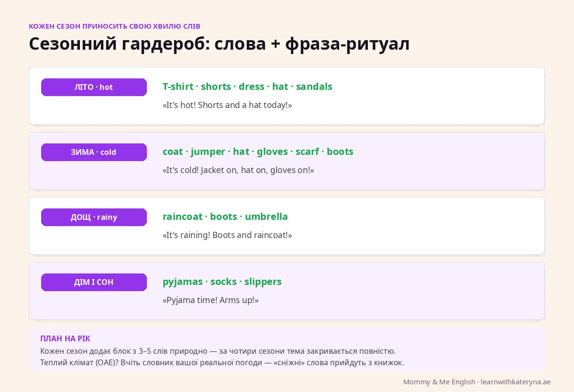Click the ДОЩ · rainy purple badge

click(x=94, y=217)
